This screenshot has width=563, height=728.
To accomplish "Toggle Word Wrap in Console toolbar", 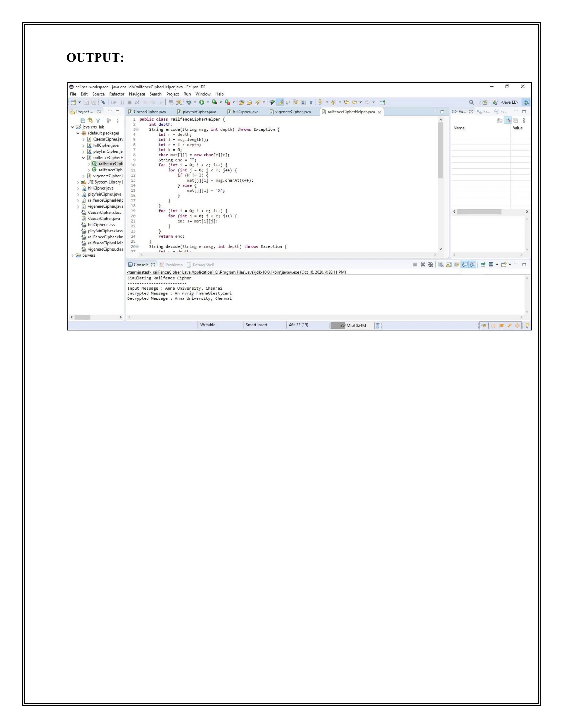I will coord(457,265).
